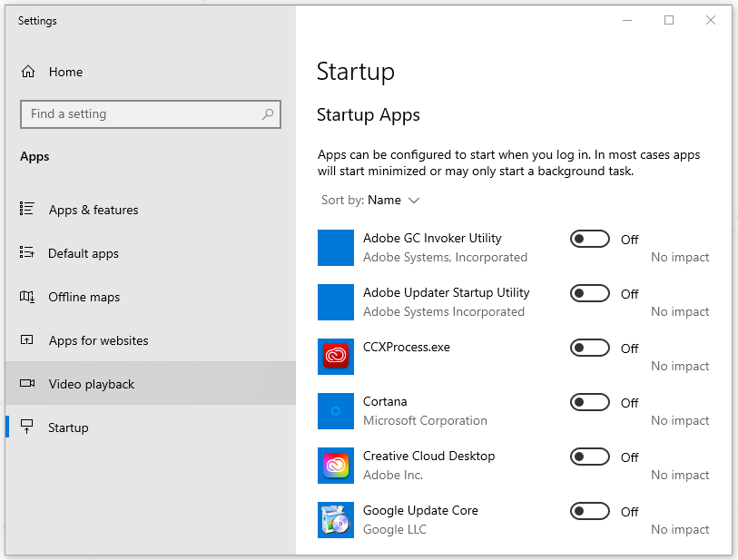Viewport: 738px width, 560px height.
Task: Click the Offline maps icon in sidebar
Action: [x=27, y=297]
